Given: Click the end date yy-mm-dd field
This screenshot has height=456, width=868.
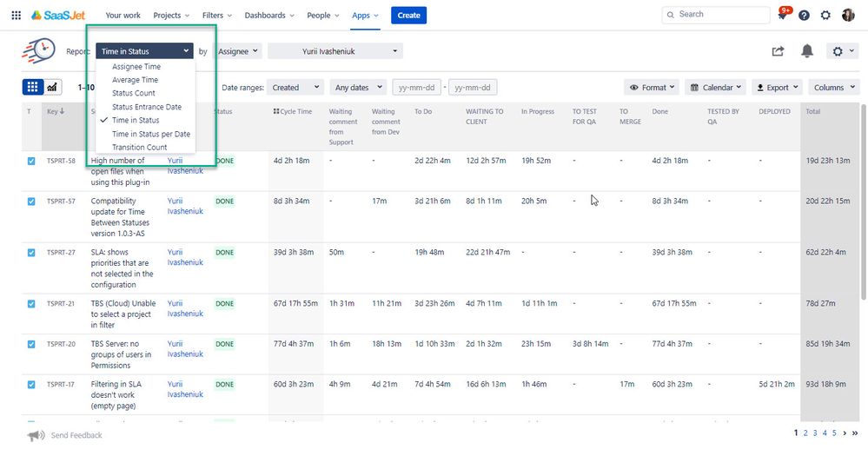Looking at the screenshot, I should click(x=472, y=88).
